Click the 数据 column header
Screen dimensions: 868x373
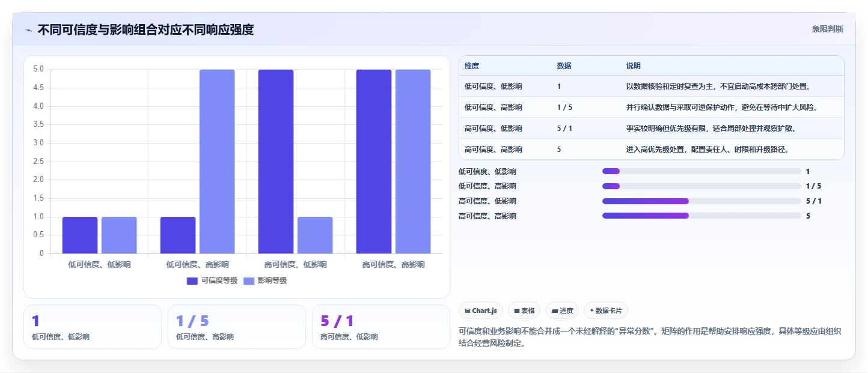pos(564,65)
